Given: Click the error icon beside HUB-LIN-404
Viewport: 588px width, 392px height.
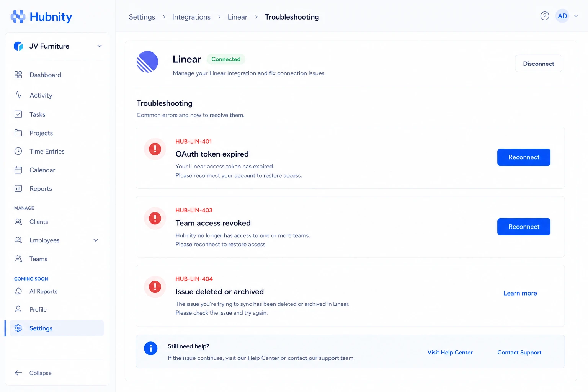Looking at the screenshot, I should tap(155, 287).
